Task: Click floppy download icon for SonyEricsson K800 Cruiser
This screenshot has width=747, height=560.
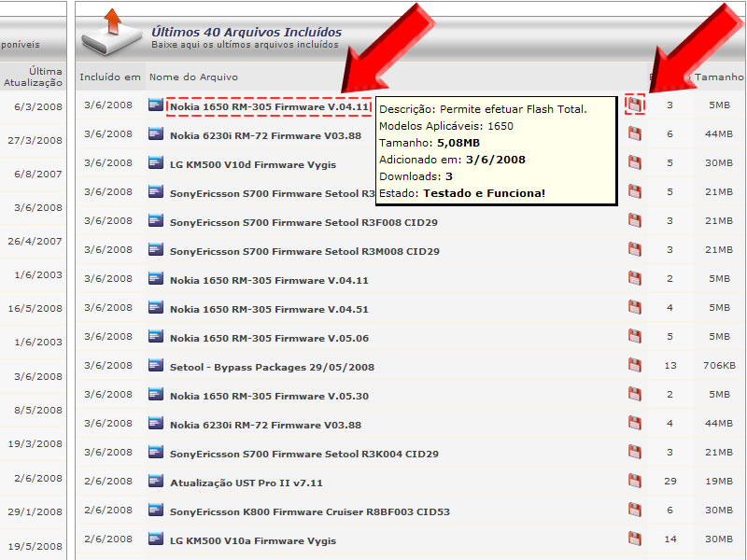Action: 635,510
